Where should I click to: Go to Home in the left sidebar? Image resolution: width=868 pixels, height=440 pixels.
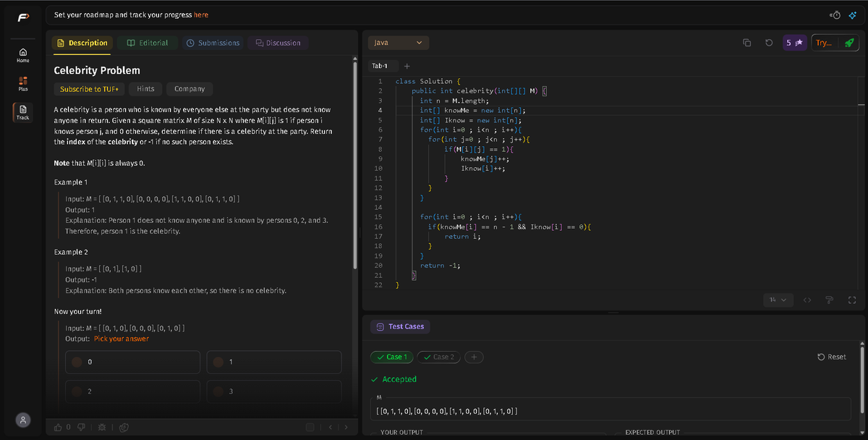point(22,56)
